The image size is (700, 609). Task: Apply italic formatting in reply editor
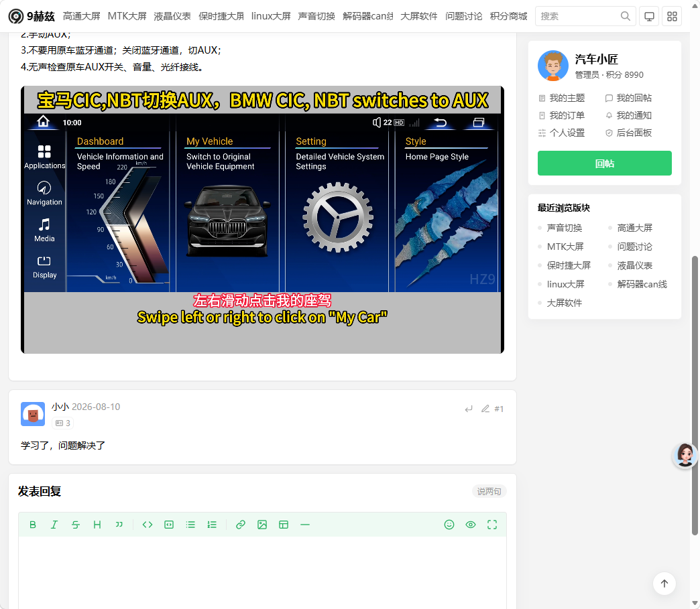(54, 525)
